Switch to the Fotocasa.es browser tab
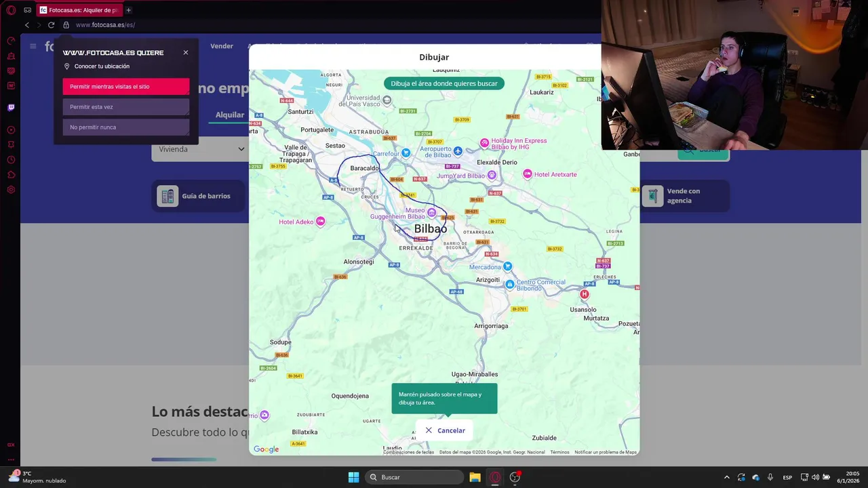Image resolution: width=868 pixels, height=488 pixels. click(x=79, y=10)
